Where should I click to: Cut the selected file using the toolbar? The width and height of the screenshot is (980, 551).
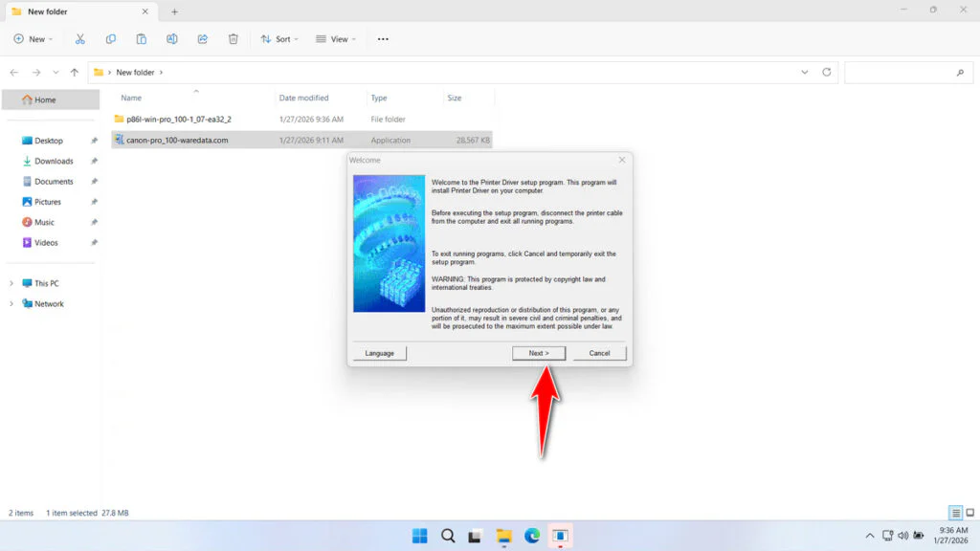pos(80,38)
